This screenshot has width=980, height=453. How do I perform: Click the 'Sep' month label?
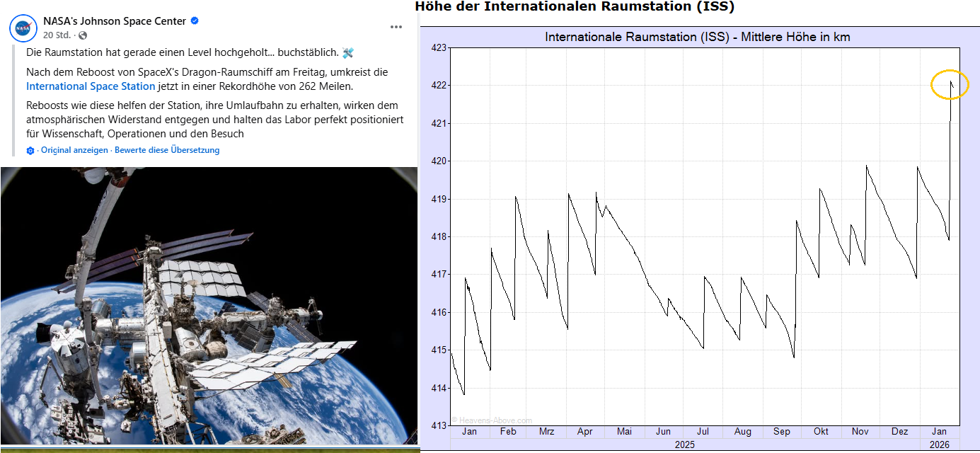click(x=782, y=432)
